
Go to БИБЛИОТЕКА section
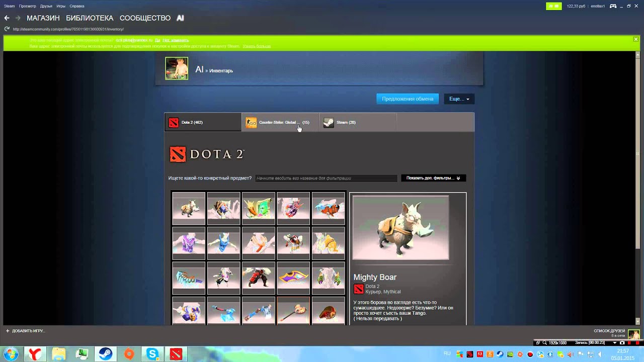click(90, 18)
